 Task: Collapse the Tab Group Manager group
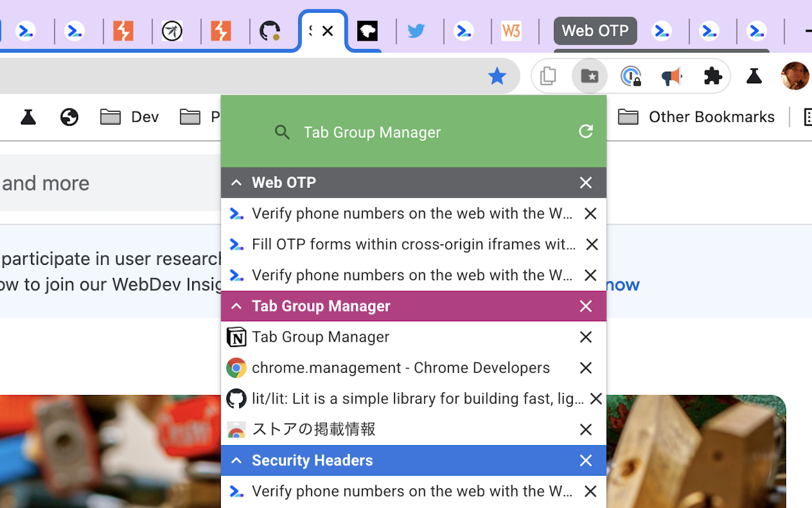236,306
